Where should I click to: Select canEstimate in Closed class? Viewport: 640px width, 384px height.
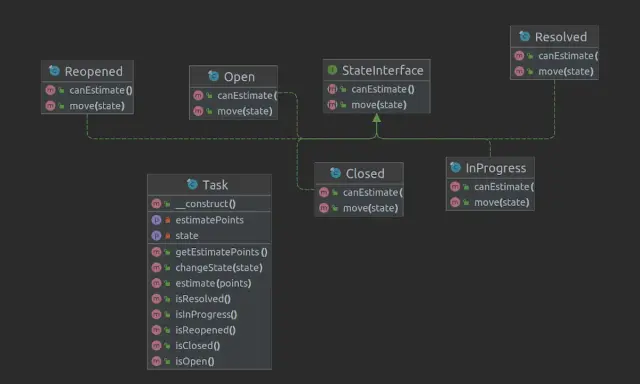coord(373,192)
